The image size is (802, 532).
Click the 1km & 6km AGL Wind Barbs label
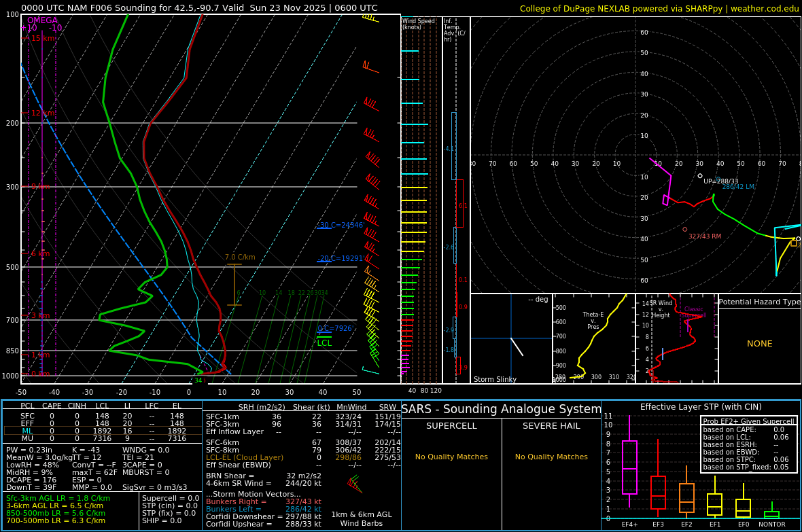(x=361, y=518)
